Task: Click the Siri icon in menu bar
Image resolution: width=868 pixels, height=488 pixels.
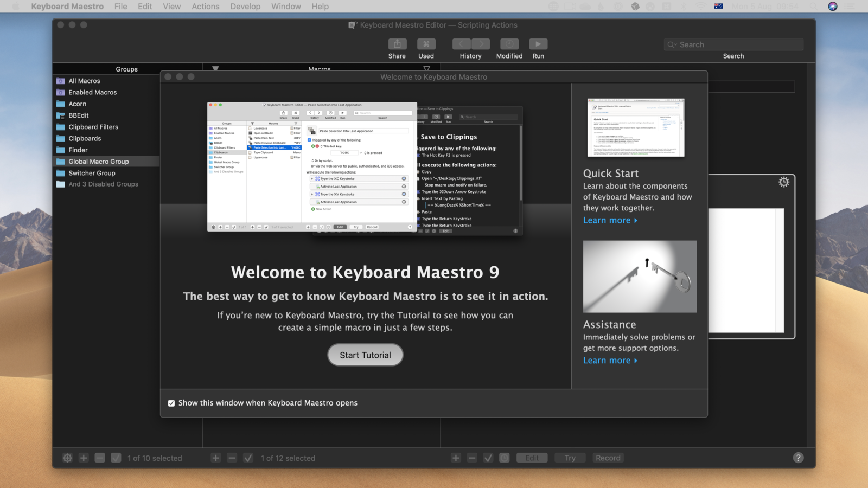Action: pyautogui.click(x=833, y=7)
